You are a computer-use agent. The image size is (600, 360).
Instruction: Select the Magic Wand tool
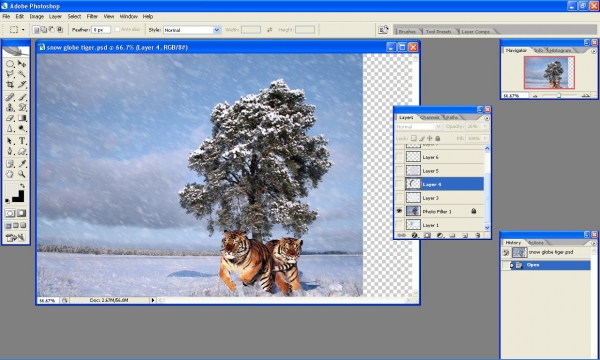[x=22, y=74]
